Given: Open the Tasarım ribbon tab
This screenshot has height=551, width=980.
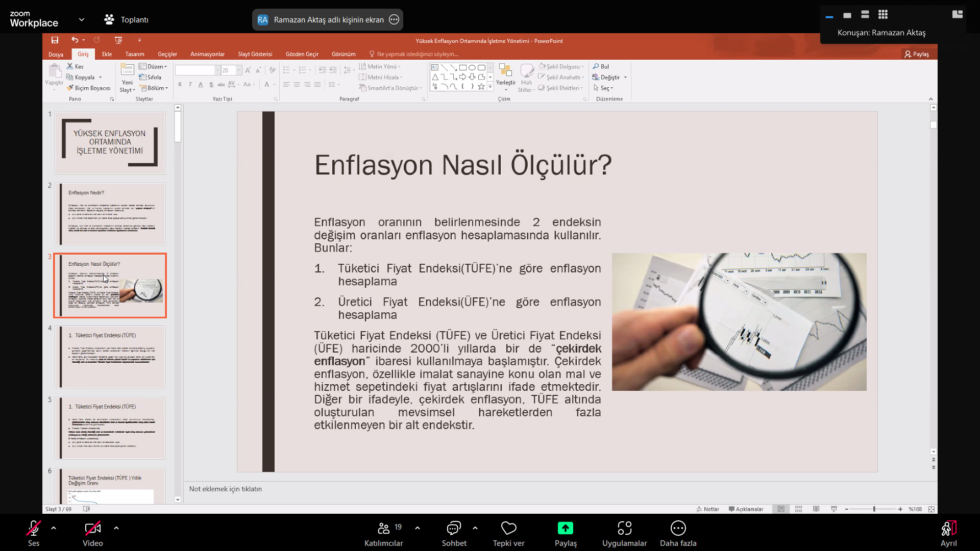Looking at the screenshot, I should click(x=135, y=54).
